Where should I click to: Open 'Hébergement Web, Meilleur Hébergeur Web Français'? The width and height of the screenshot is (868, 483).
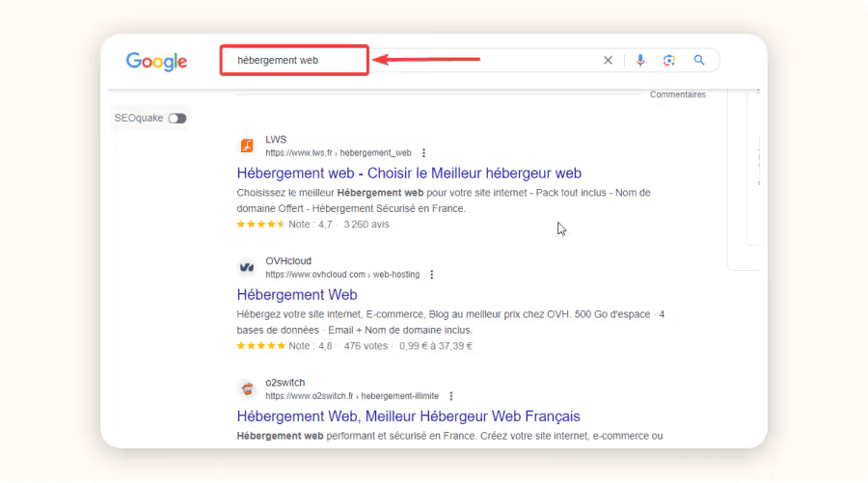tap(409, 416)
